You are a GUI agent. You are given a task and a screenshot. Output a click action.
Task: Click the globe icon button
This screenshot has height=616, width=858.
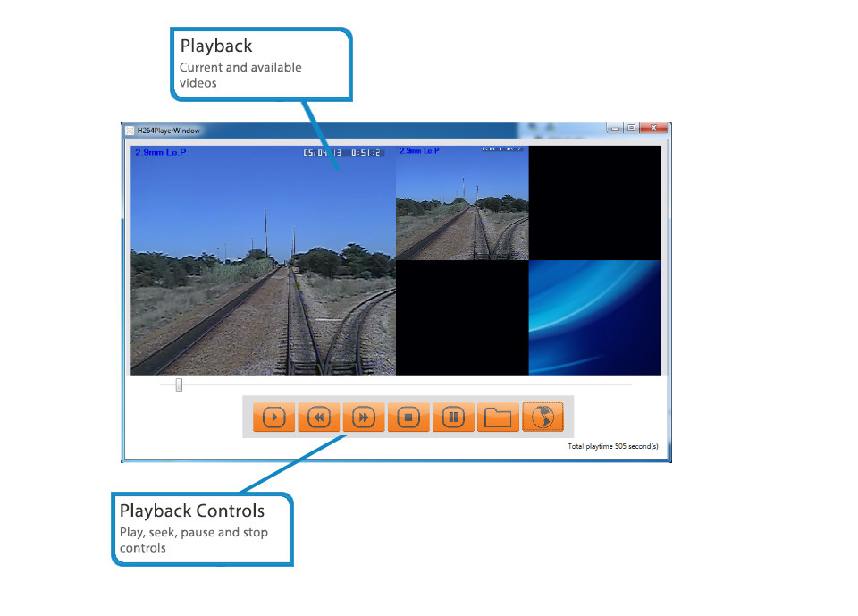[543, 418]
